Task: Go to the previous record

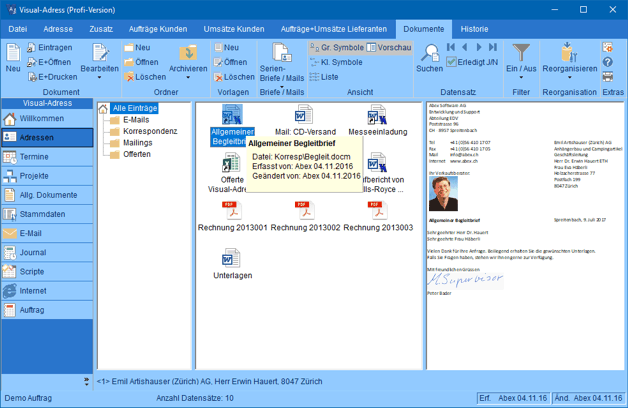Action: click(465, 47)
